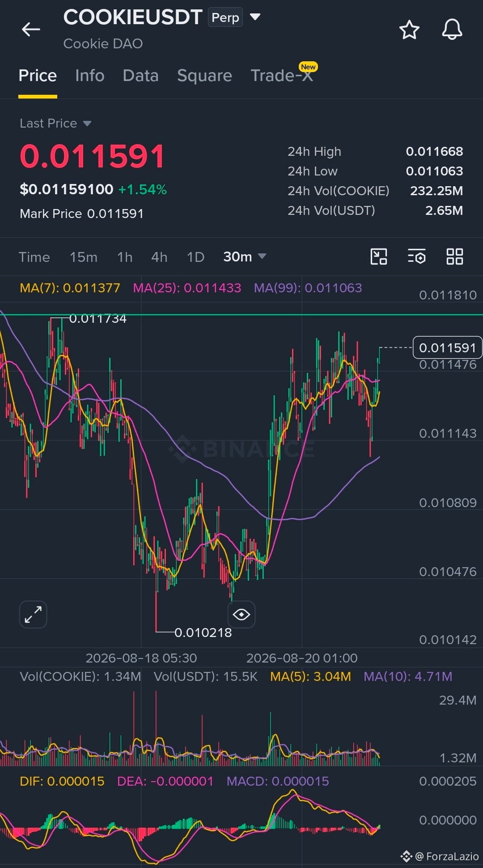483x868 pixels.
Task: Expand chart to fullscreen
Action: [x=33, y=614]
